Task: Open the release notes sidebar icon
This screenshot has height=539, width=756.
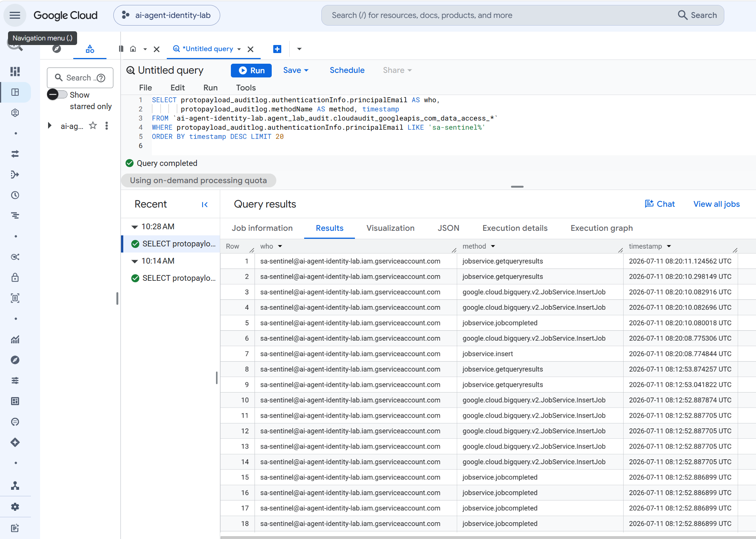Action: (x=15, y=528)
